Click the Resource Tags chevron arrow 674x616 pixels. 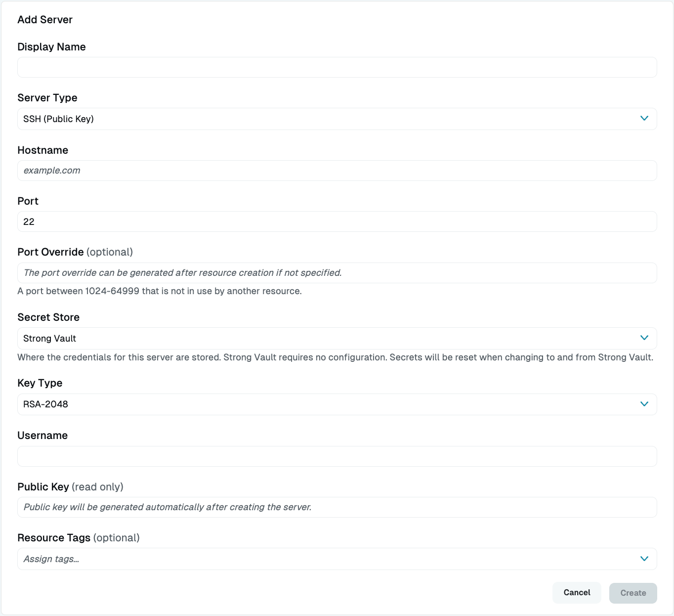644,559
